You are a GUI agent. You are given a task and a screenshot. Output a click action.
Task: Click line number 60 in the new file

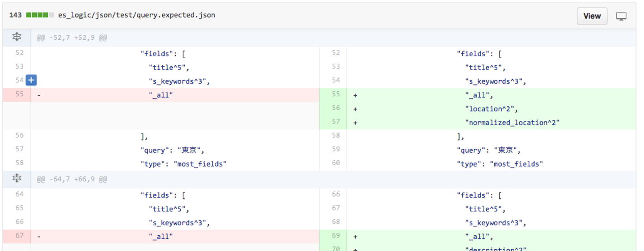[335, 163]
